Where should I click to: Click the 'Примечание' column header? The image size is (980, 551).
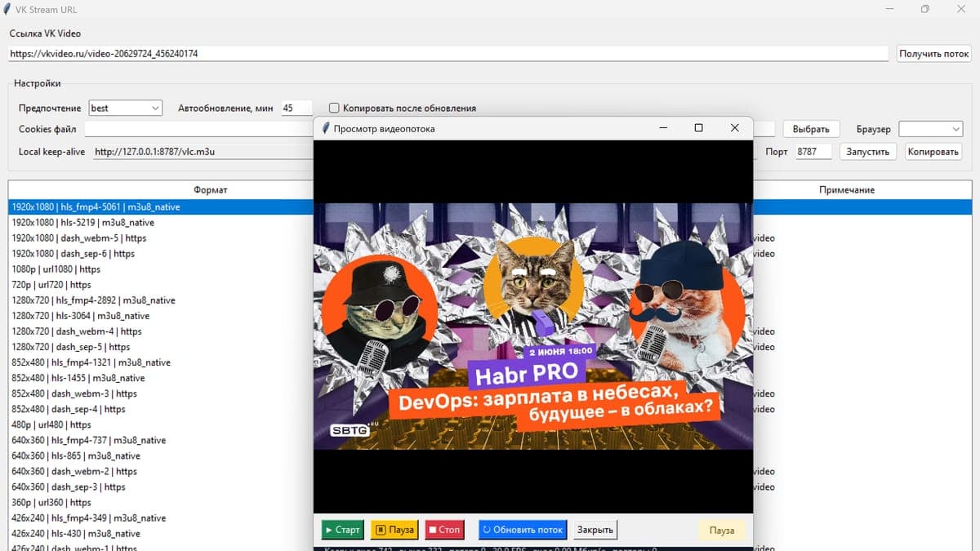coord(847,189)
